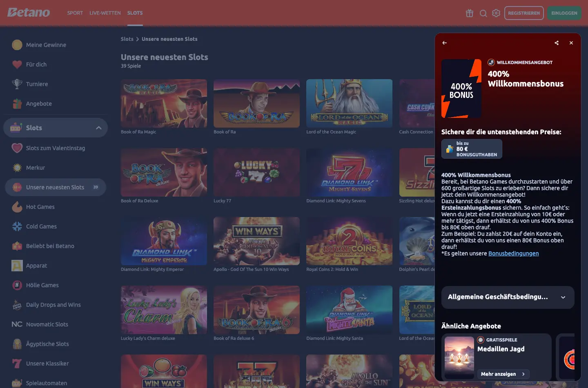Click the 80 € Bonusguthaben prize badge
The image size is (588, 388).
tap(472, 149)
